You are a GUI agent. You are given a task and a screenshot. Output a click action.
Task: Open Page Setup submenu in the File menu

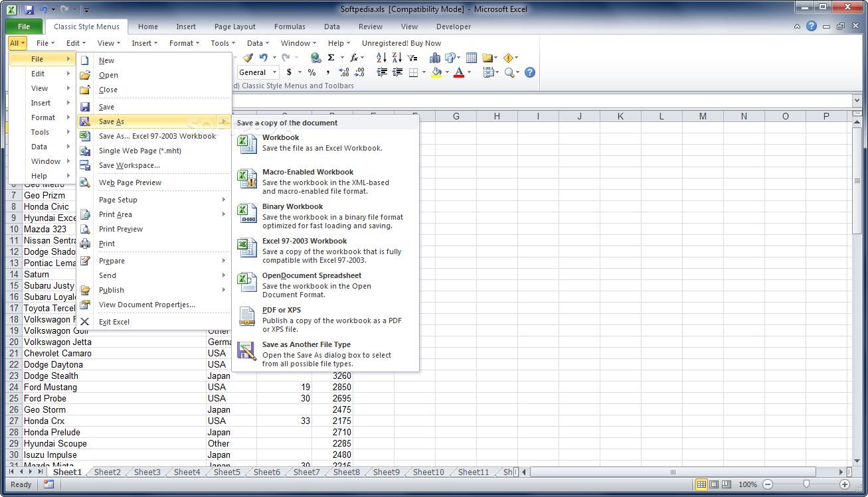click(x=154, y=200)
